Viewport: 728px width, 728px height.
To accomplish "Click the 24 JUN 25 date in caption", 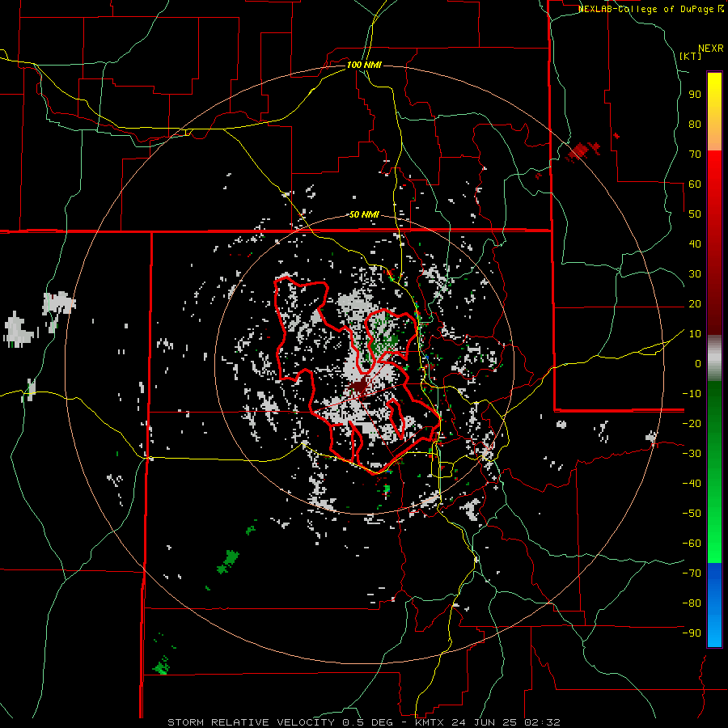I will click(485, 722).
